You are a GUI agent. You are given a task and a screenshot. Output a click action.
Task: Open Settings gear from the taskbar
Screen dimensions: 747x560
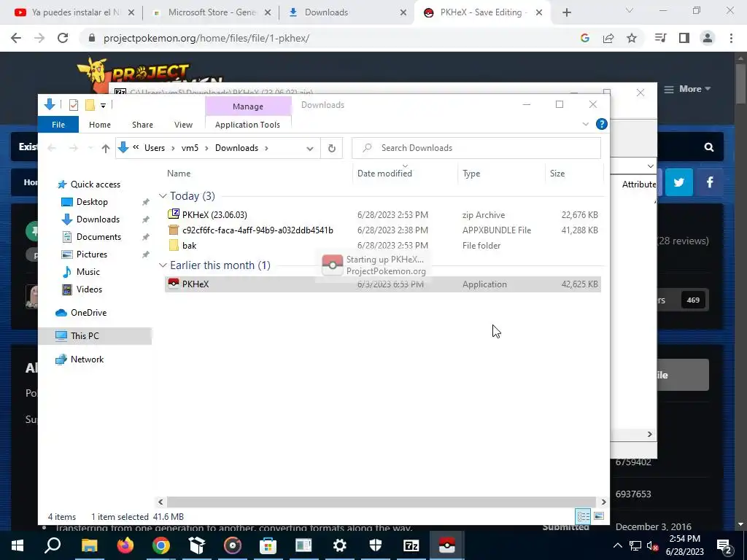pos(340,545)
